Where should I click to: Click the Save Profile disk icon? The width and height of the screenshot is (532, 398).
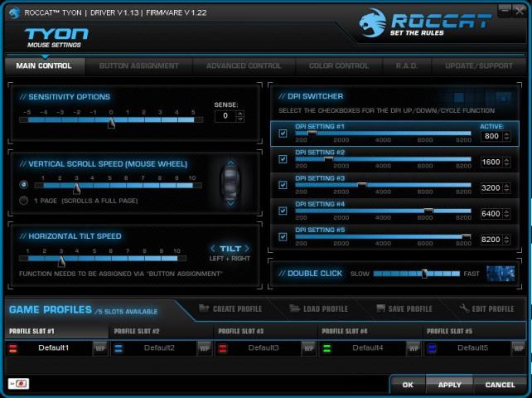pos(381,308)
